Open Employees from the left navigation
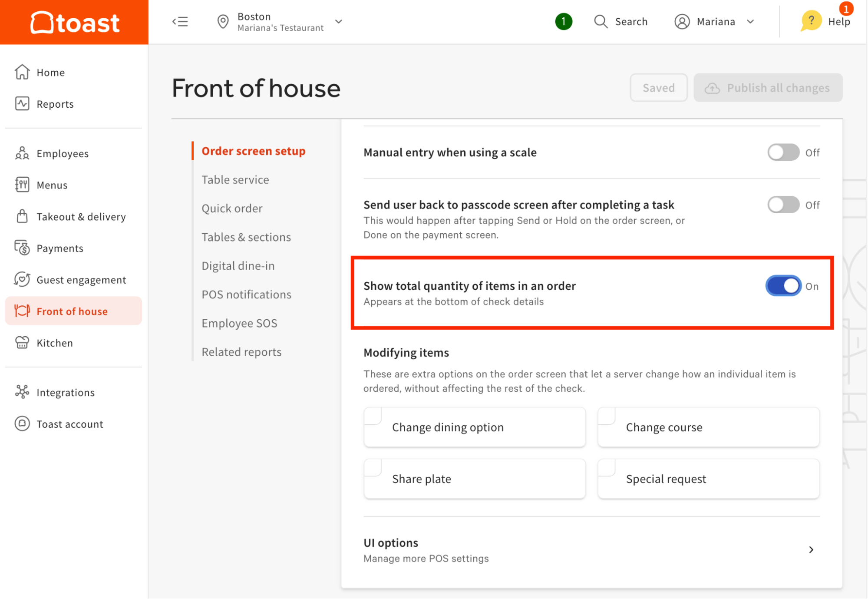The image size is (868, 599). click(x=62, y=153)
